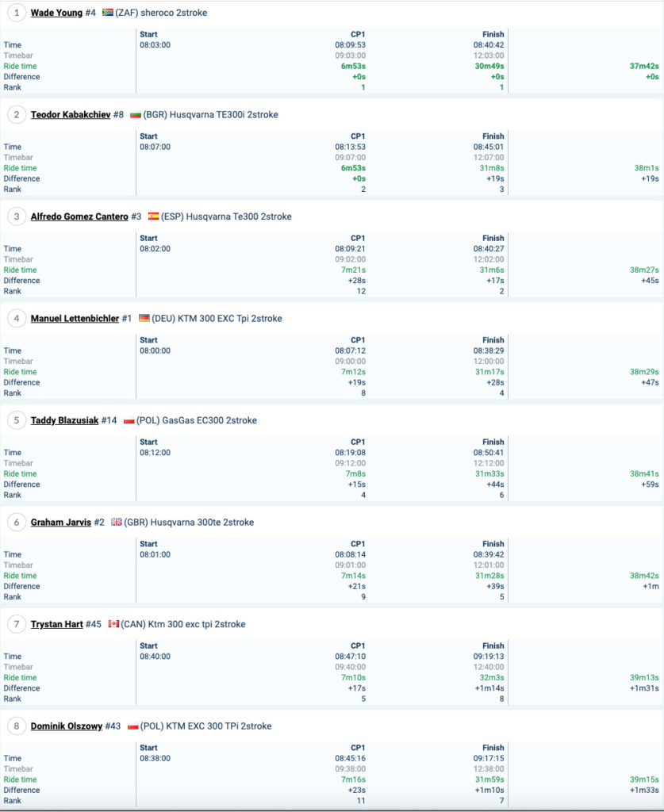
Task: Click the position 1 circle badge
Action: 16,13
